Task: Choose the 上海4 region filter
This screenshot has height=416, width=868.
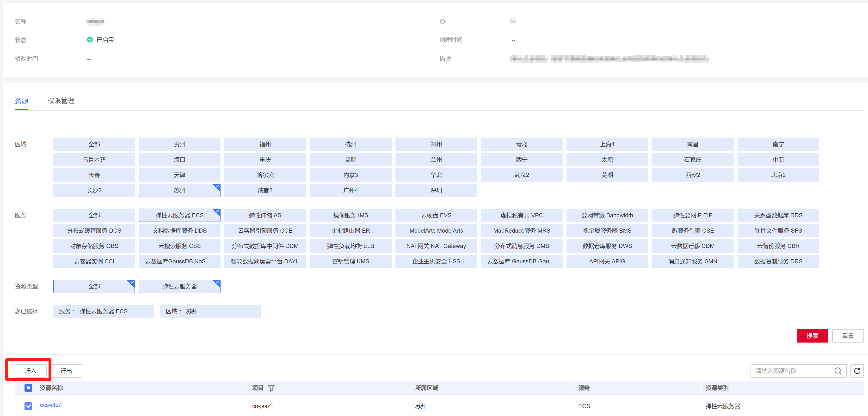Action: [607, 144]
